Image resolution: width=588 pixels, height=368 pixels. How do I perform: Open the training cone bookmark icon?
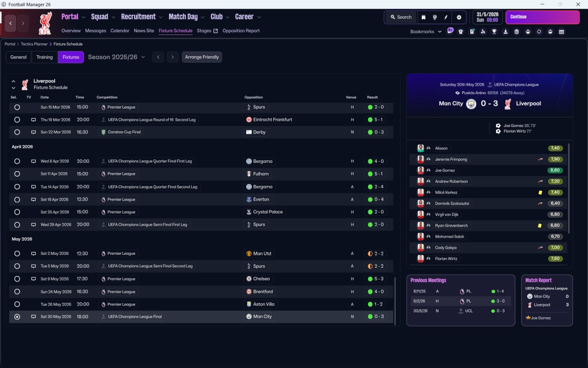[x=505, y=32]
